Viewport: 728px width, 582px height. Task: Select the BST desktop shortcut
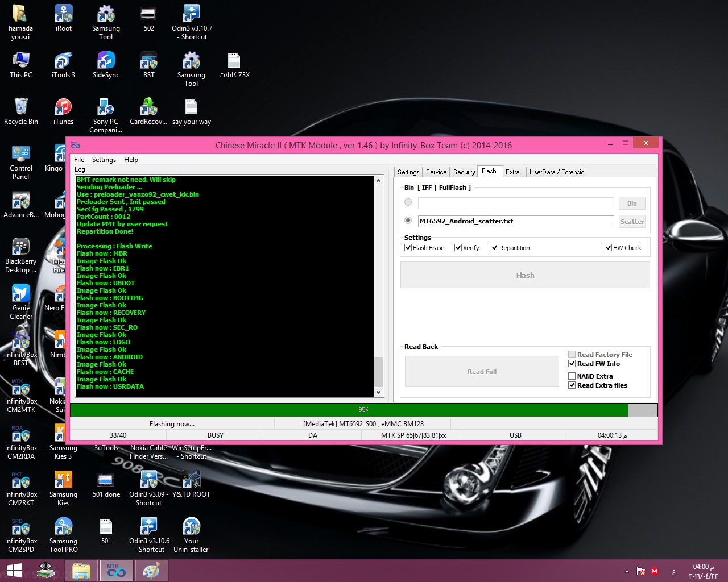[149, 65]
